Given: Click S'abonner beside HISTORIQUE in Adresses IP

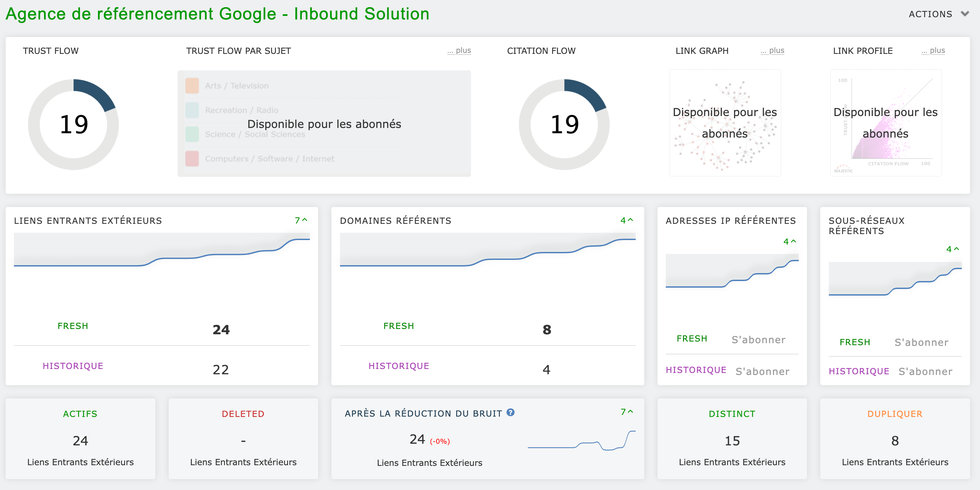Looking at the screenshot, I should [762, 371].
